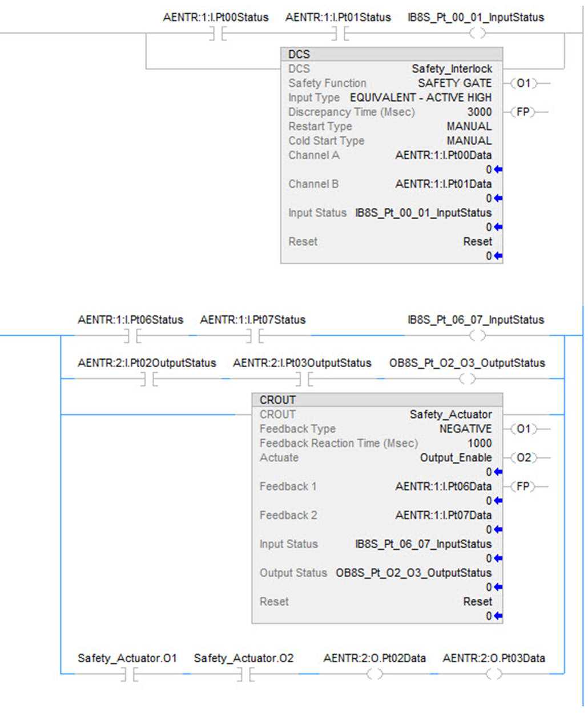Select the FP fault pin of CROUT block
The image size is (588, 716).
pos(523,486)
